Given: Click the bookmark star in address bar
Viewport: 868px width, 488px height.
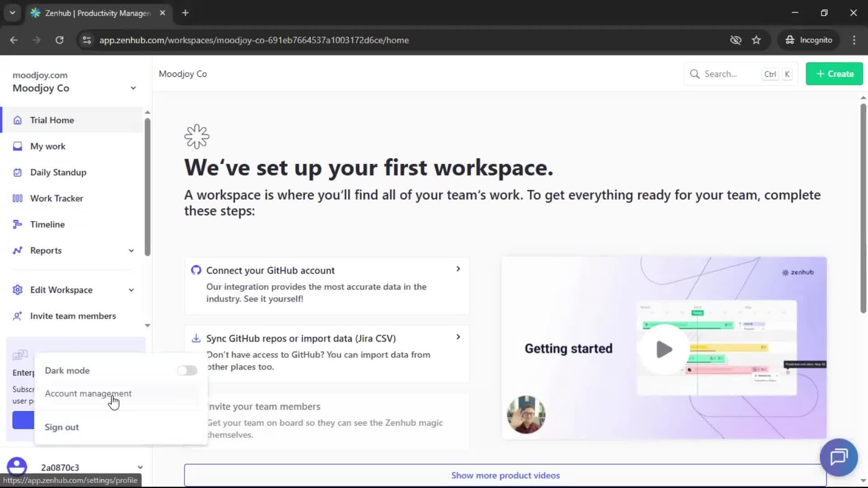Looking at the screenshot, I should point(756,40).
